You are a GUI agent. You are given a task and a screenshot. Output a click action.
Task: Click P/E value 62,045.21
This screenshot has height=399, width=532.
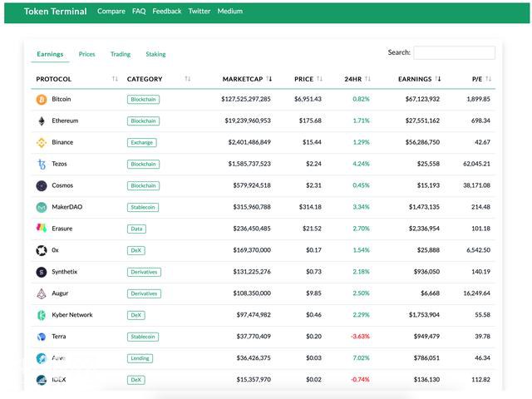tap(476, 164)
